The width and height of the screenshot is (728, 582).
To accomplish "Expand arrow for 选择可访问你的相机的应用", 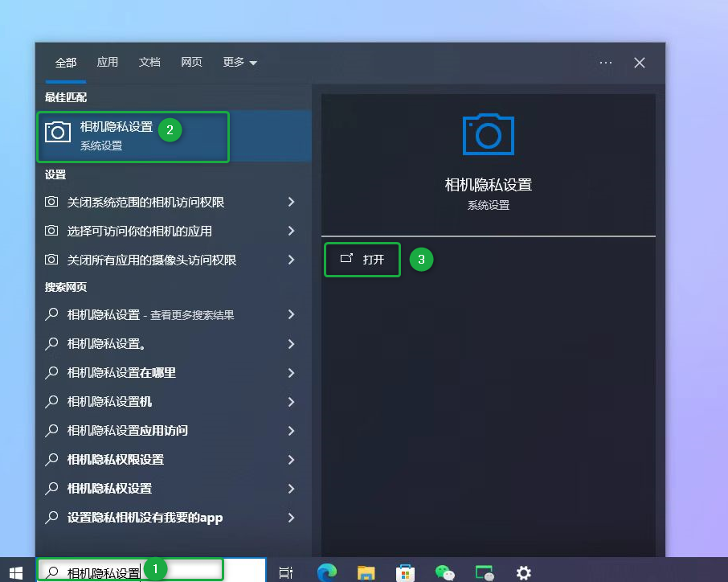I will 291,231.
